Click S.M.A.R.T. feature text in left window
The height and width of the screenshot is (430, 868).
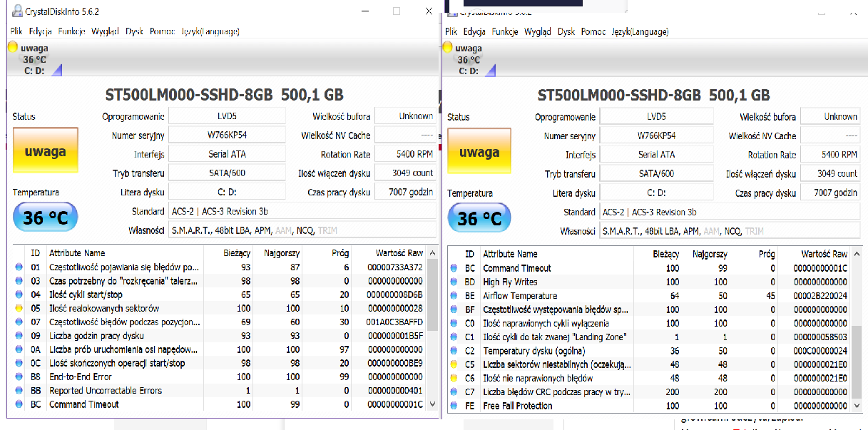tap(192, 230)
